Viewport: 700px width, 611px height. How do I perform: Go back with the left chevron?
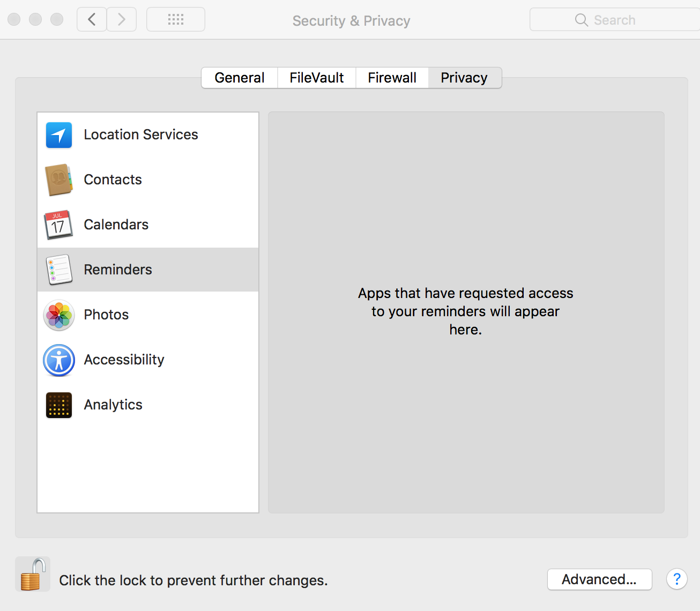[x=92, y=20]
